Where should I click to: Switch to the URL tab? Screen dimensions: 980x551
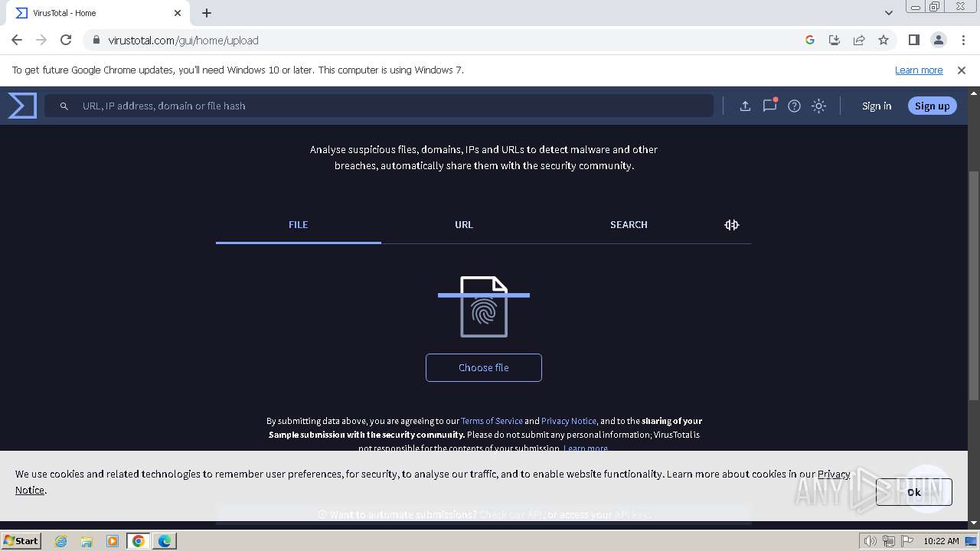pos(464,224)
